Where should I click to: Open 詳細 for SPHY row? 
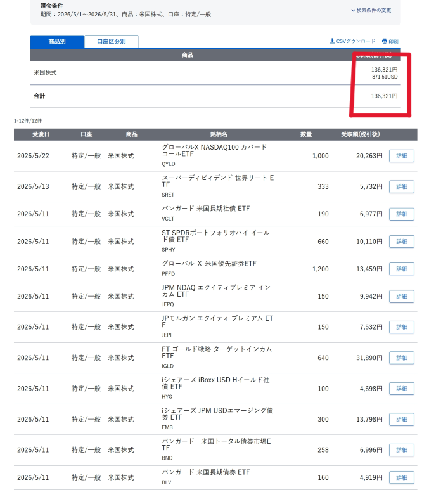coord(401,242)
